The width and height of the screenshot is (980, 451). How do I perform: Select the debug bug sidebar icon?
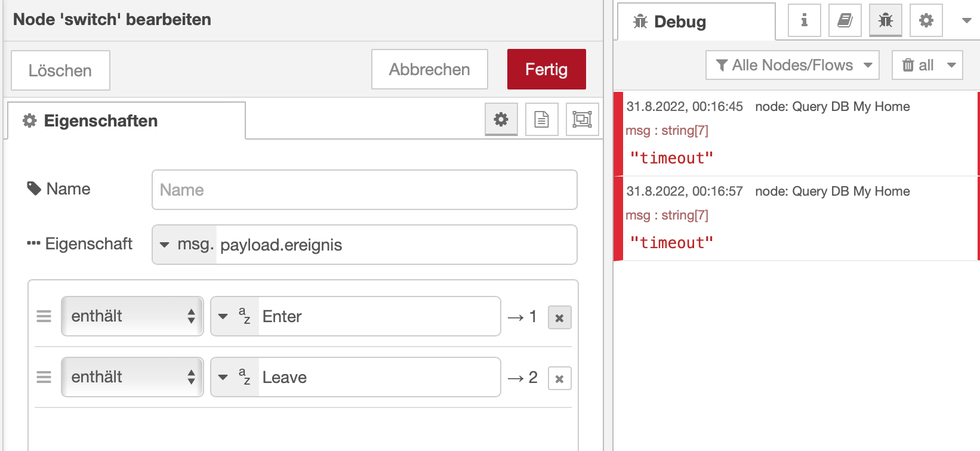pyautogui.click(x=886, y=20)
